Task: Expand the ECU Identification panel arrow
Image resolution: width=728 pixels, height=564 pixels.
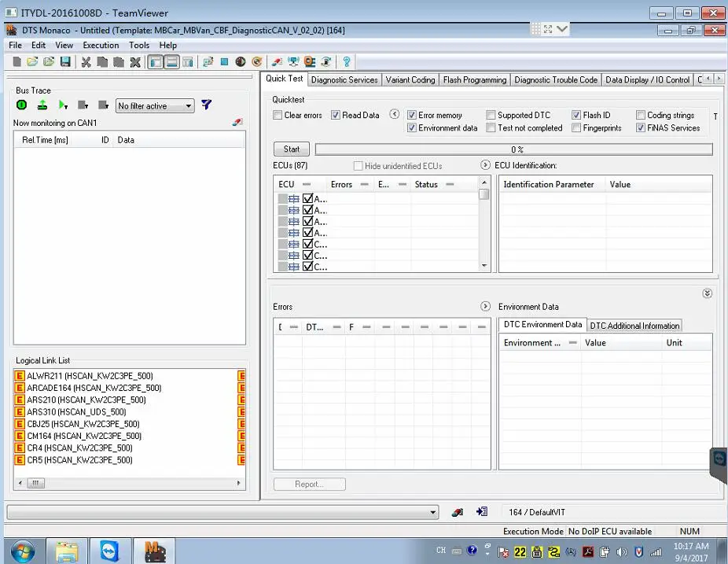Action: click(486, 166)
